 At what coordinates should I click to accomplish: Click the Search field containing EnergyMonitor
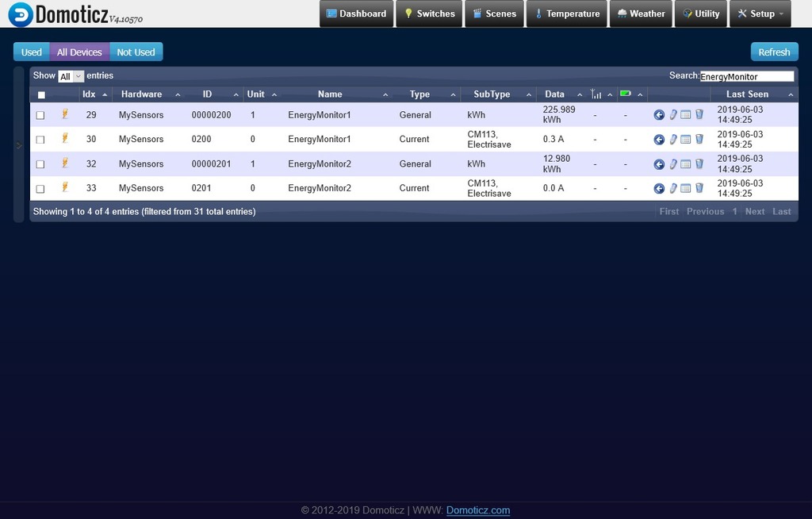[747, 76]
